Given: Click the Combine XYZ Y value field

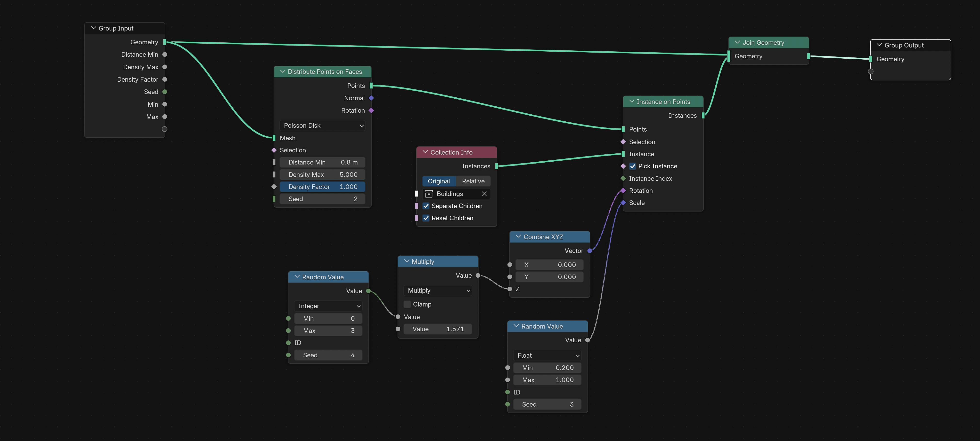Looking at the screenshot, I should 549,277.
